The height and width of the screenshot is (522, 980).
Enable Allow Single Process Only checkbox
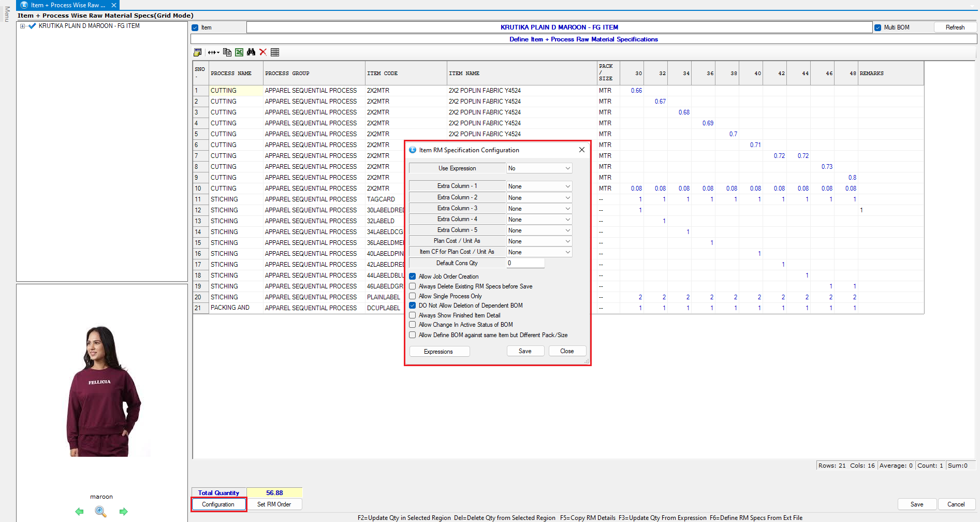click(x=413, y=296)
